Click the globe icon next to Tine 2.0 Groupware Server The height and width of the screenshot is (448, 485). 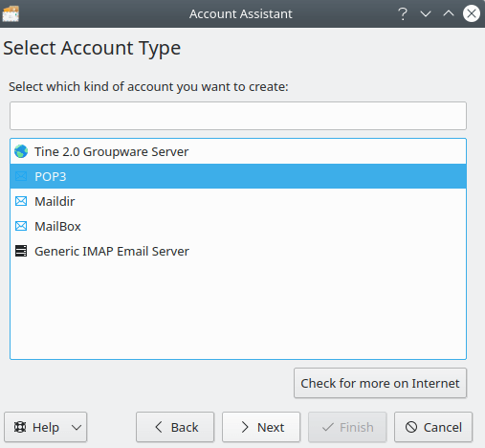click(21, 151)
